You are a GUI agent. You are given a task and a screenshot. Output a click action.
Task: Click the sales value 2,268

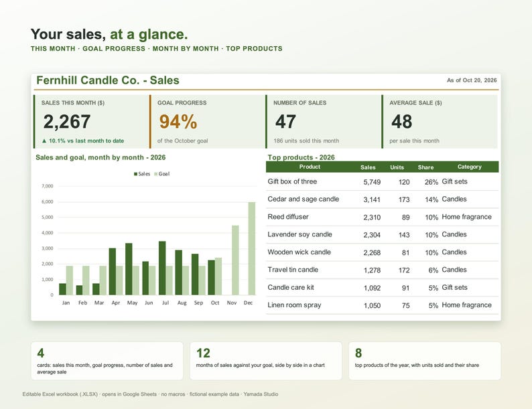[x=372, y=252]
